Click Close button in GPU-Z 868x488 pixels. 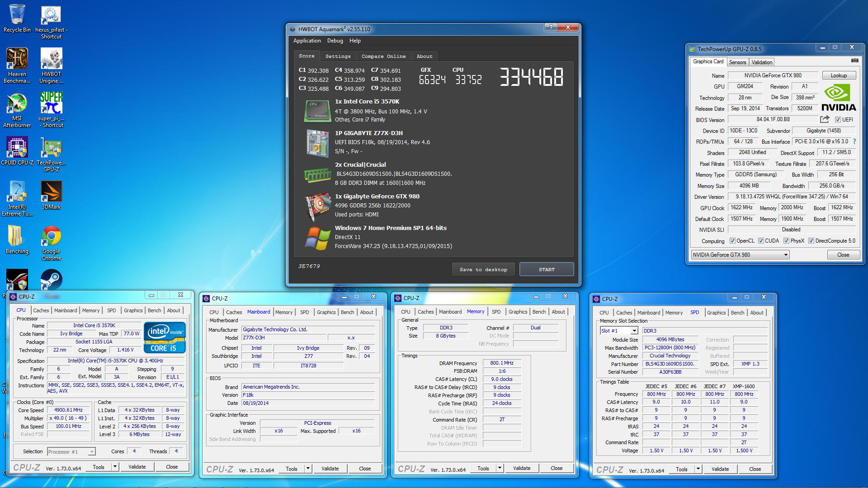[843, 255]
